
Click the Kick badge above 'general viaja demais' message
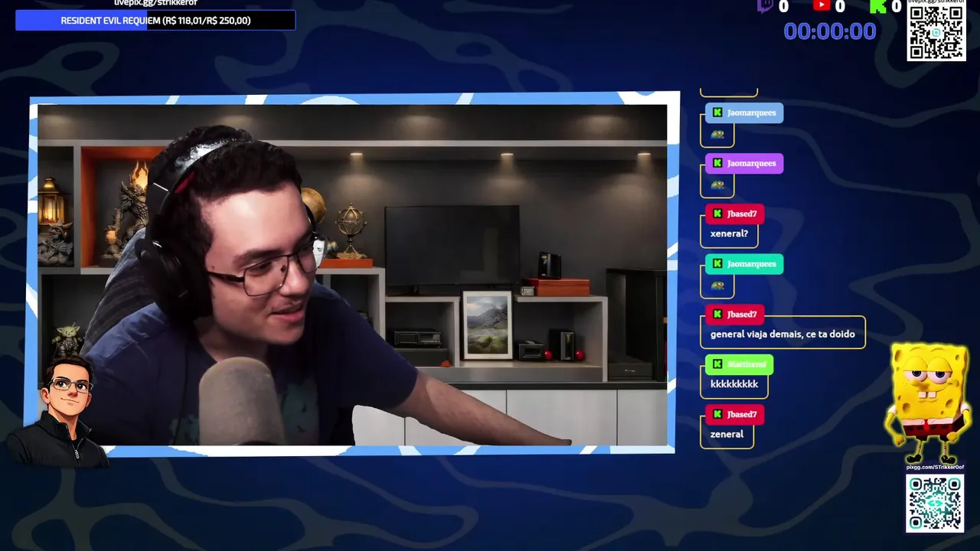click(717, 315)
